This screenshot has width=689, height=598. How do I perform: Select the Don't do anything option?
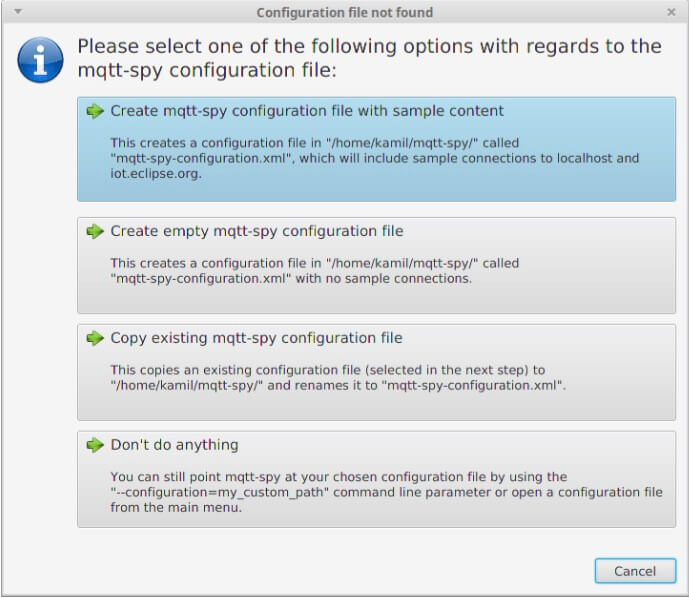tap(377, 479)
